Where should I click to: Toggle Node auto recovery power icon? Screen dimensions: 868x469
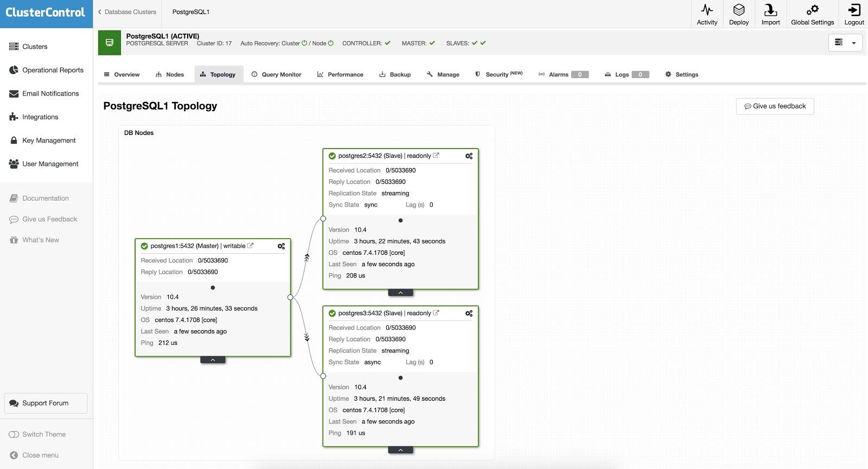(331, 43)
